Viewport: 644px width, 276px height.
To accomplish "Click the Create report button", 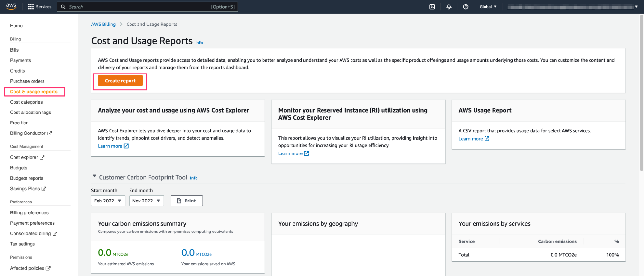I will click(120, 81).
